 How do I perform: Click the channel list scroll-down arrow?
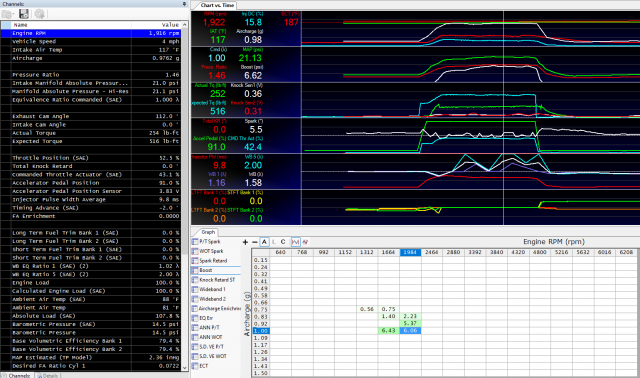(x=184, y=367)
